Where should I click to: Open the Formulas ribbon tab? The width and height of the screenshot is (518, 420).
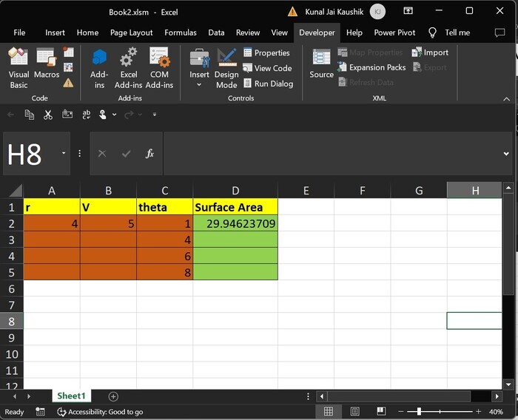[181, 33]
